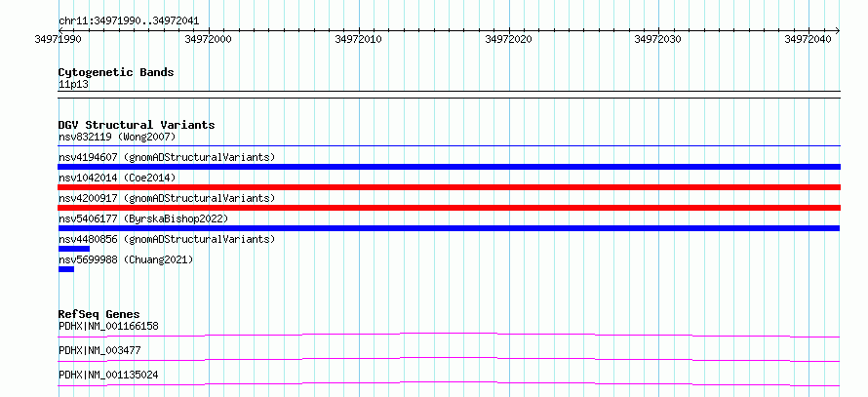
Task: Click the ruler's right end arrow
Action: click(837, 30)
